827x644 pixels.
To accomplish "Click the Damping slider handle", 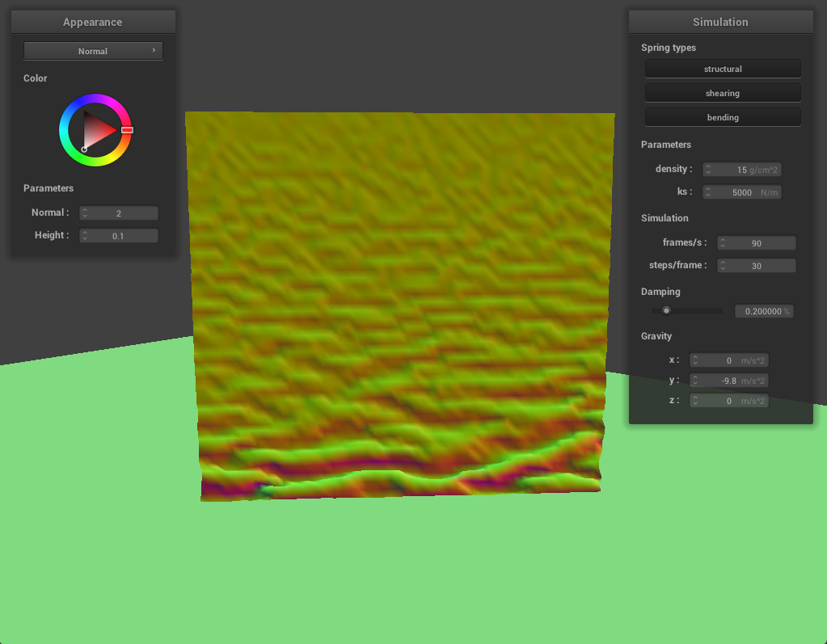I will (x=666, y=310).
